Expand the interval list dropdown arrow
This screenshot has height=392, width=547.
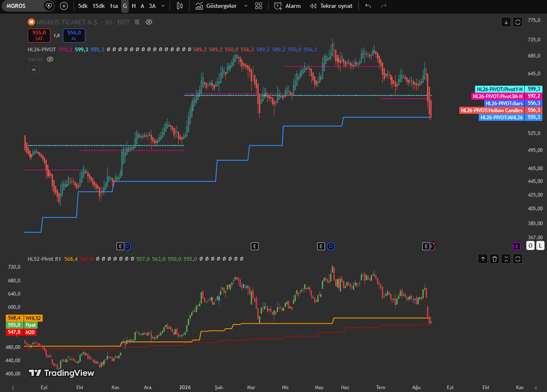pyautogui.click(x=163, y=6)
